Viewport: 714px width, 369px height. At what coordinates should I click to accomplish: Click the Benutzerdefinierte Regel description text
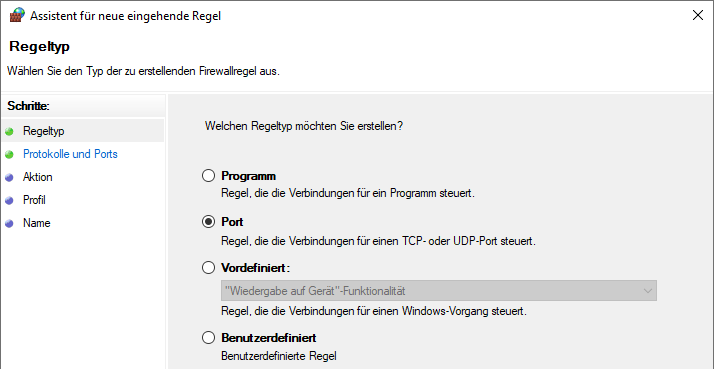[x=279, y=356]
